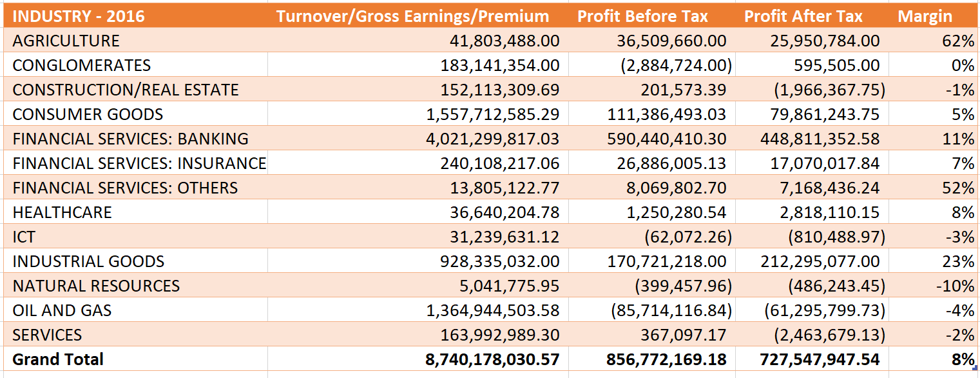Click the Grand Total label cell
Screen dimensions: 980x378
58,359
